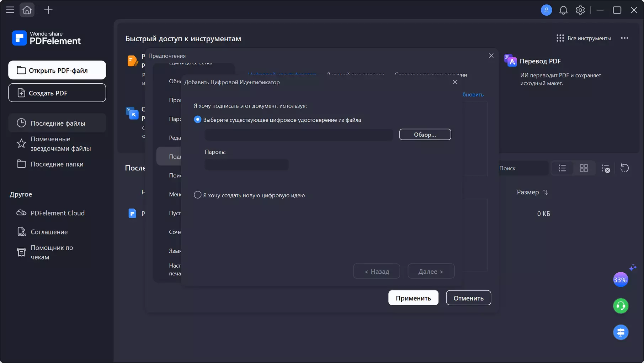644x363 pixels.
Task: Show notifications bell
Action: point(563,10)
